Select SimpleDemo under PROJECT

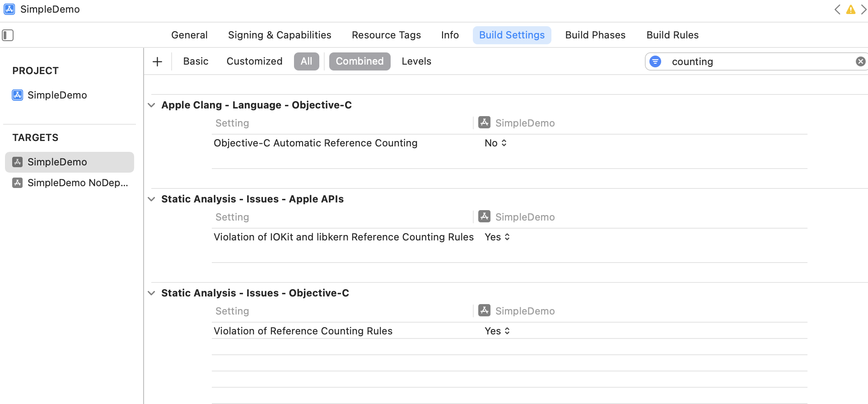(57, 95)
